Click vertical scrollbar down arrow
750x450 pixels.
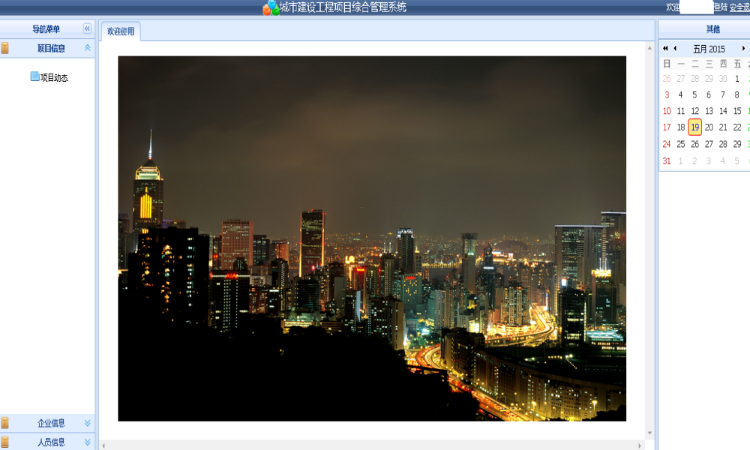(x=650, y=433)
